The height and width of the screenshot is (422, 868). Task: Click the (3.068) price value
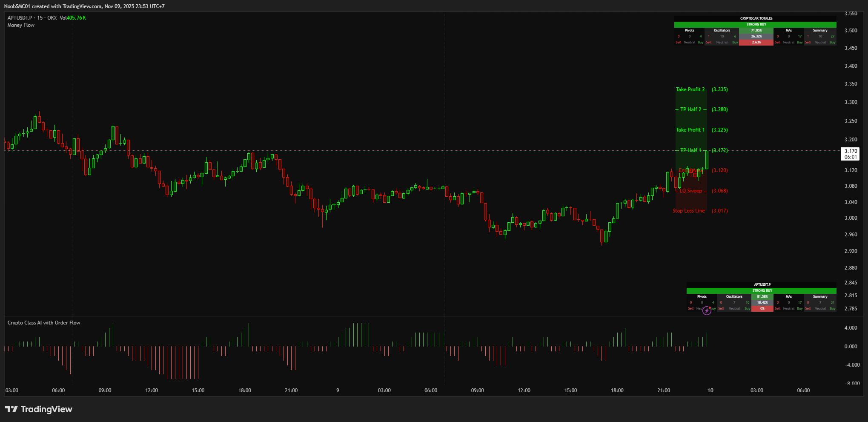pos(720,191)
